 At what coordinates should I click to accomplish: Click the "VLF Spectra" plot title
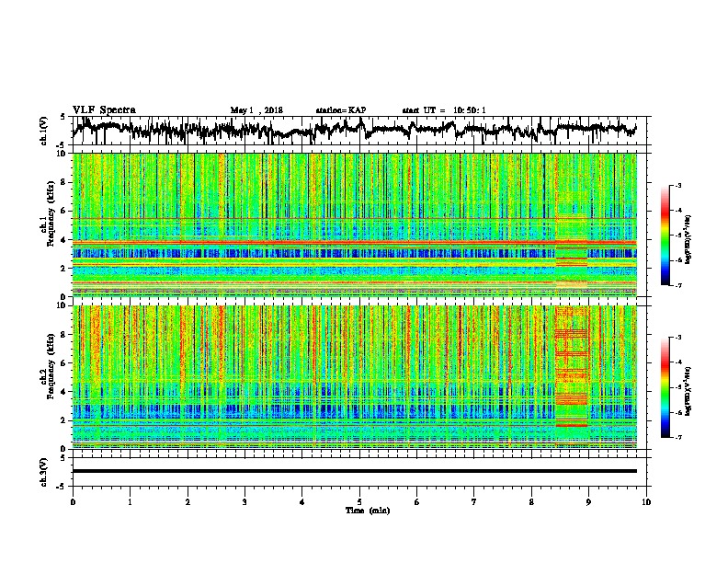[x=104, y=110]
